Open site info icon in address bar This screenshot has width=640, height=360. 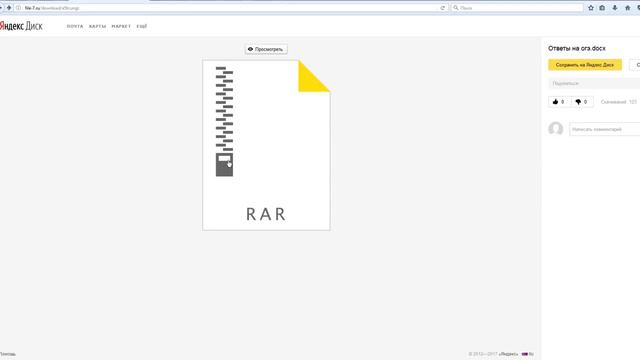click(18, 8)
